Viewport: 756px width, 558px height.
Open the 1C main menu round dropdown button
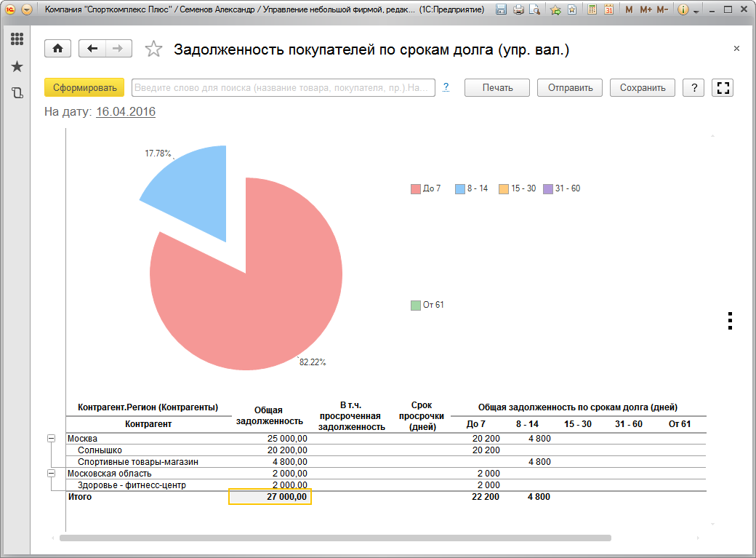27,9
